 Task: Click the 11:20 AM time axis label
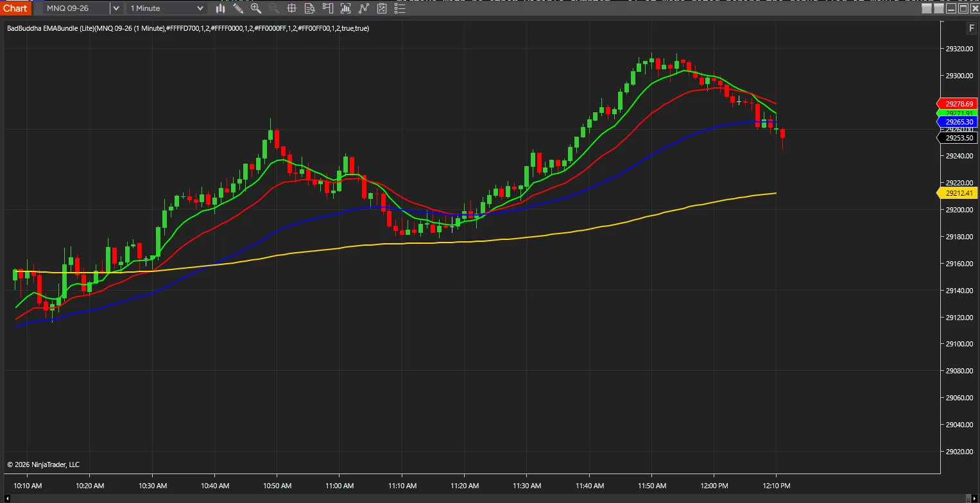point(465,486)
